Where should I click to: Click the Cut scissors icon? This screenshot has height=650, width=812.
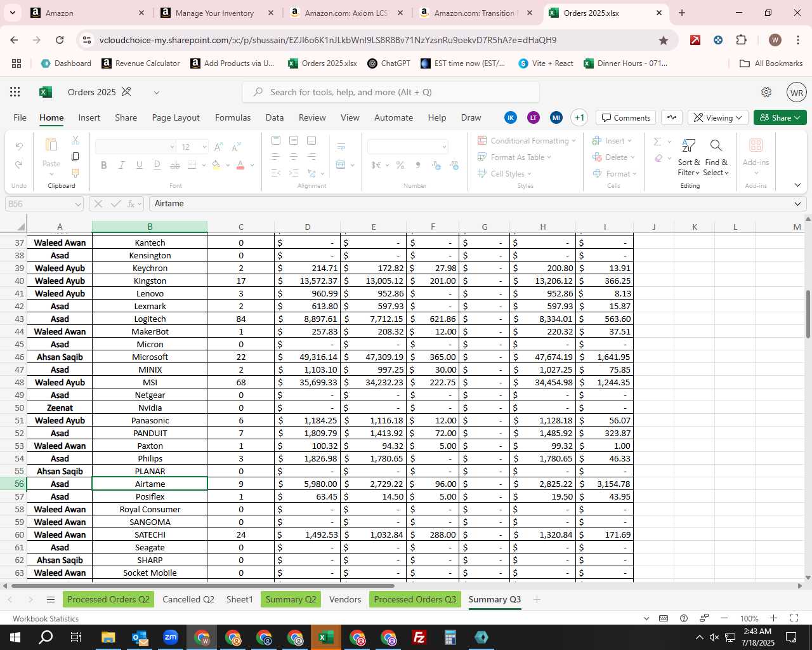click(x=75, y=140)
